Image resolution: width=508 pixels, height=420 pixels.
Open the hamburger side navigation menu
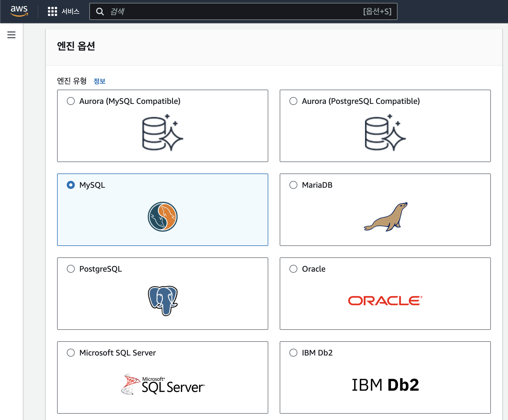tap(11, 35)
